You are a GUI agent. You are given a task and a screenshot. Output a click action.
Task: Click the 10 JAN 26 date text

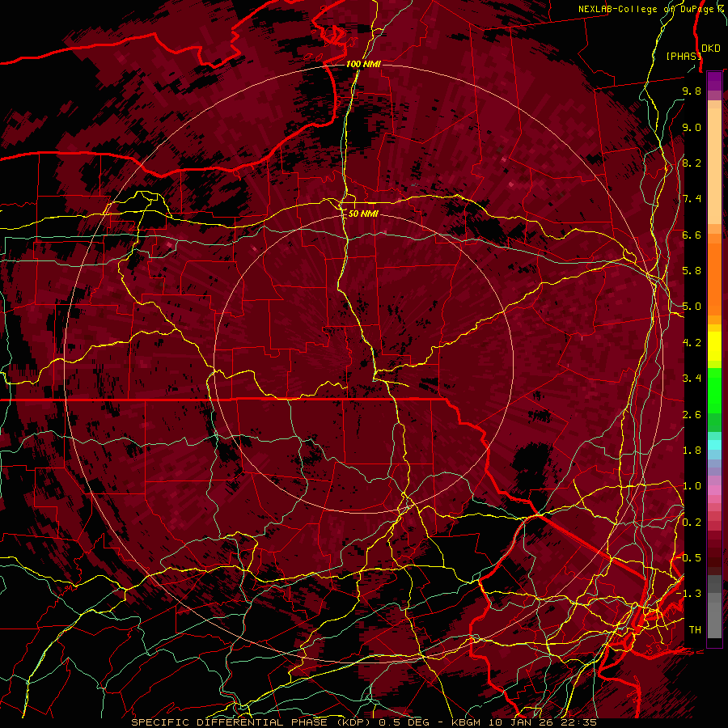click(522, 722)
